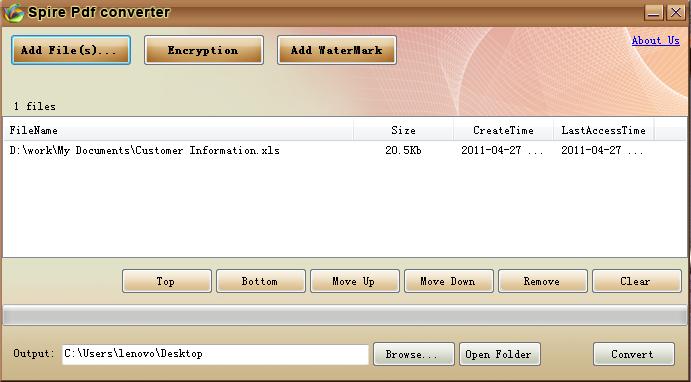The width and height of the screenshot is (691, 382).
Task: Move selected file to Top
Action: 167,281
